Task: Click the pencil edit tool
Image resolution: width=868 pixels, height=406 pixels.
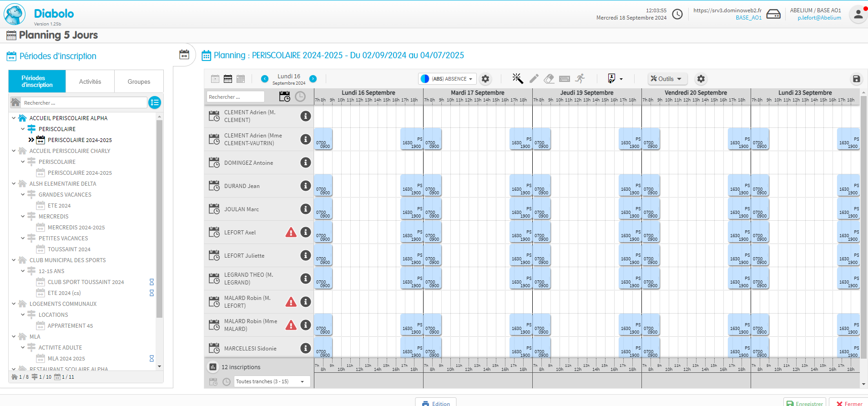Action: tap(534, 79)
